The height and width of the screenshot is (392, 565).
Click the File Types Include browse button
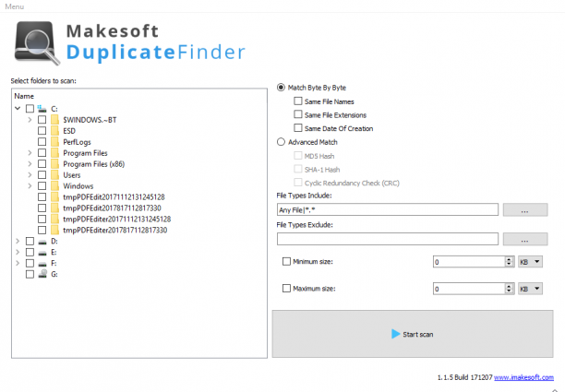(525, 209)
